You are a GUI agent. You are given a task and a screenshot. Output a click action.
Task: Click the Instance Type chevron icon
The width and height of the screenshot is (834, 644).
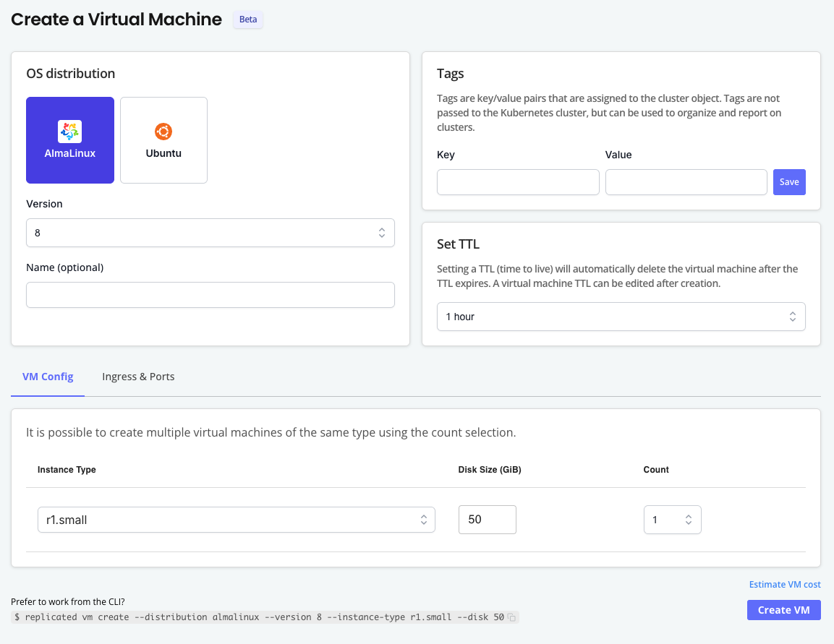[x=423, y=519]
